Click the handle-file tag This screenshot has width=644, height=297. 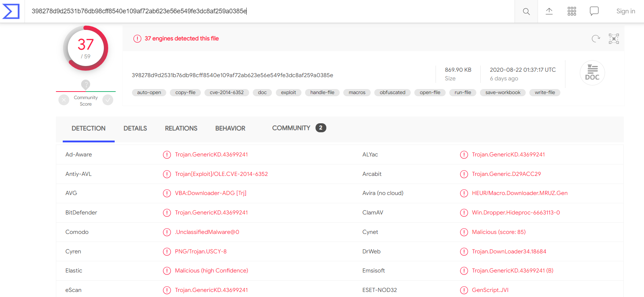322,93
